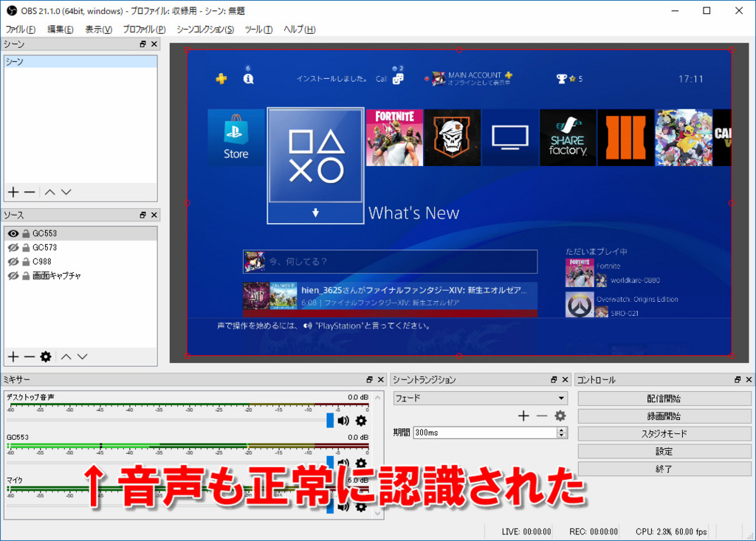Open source properties via the gear icon
Image resolution: width=756 pixels, height=541 pixels.
(x=46, y=356)
